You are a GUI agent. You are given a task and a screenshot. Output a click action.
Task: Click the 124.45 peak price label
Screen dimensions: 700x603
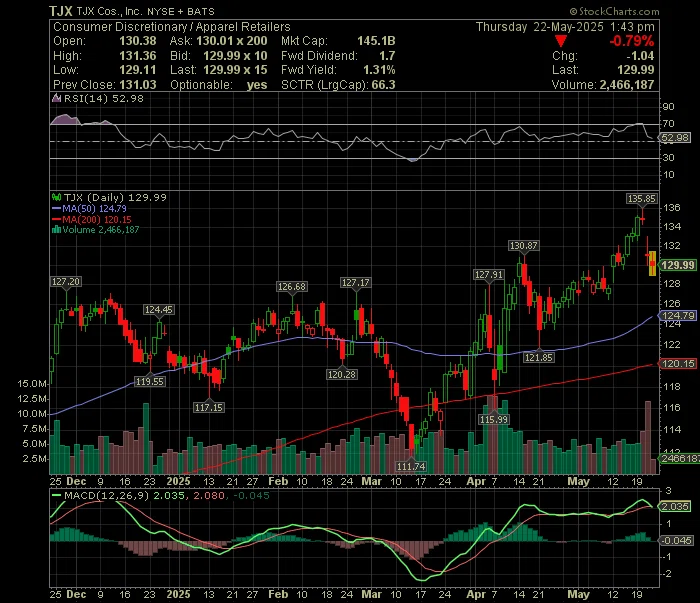[158, 309]
